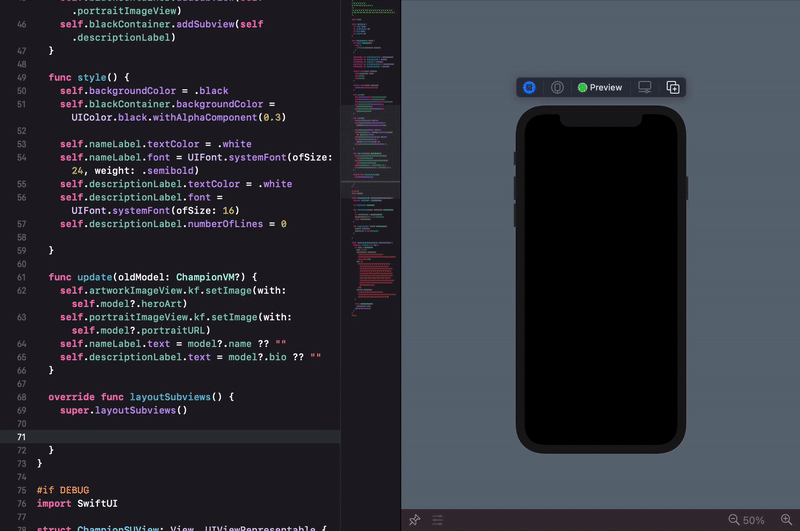Select line number 68 in gutter

(21, 397)
